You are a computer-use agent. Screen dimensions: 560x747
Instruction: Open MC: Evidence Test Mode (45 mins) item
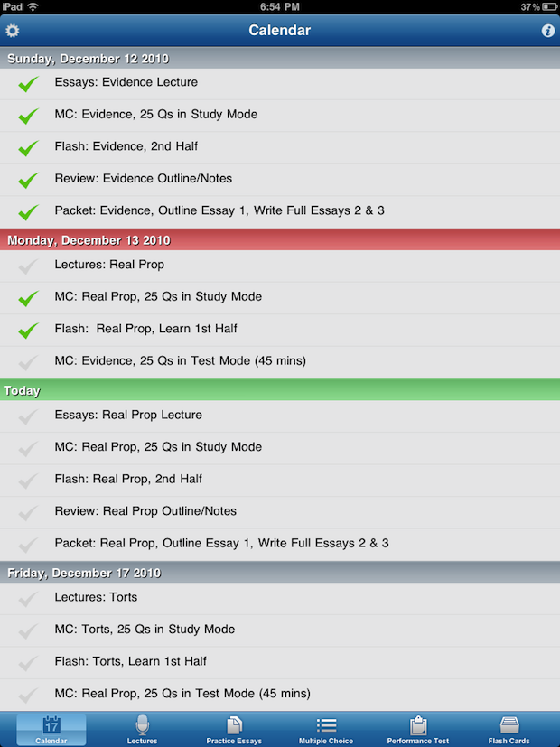tap(180, 361)
